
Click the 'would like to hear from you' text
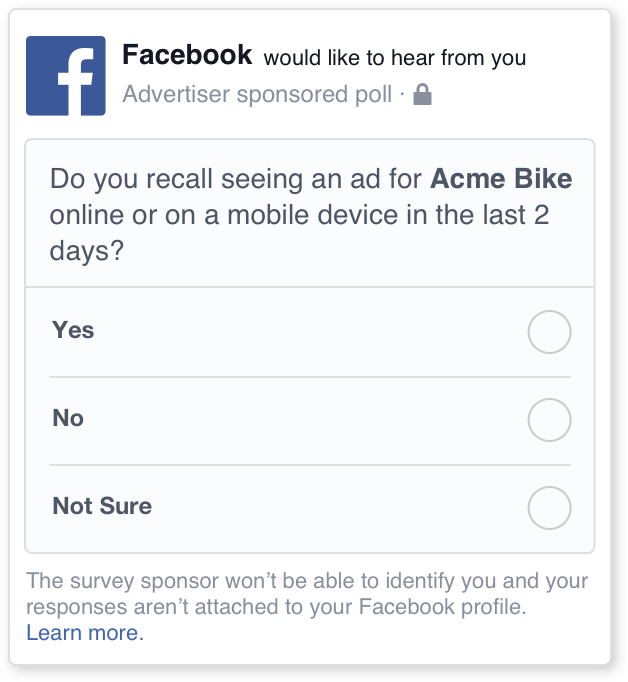(394, 58)
